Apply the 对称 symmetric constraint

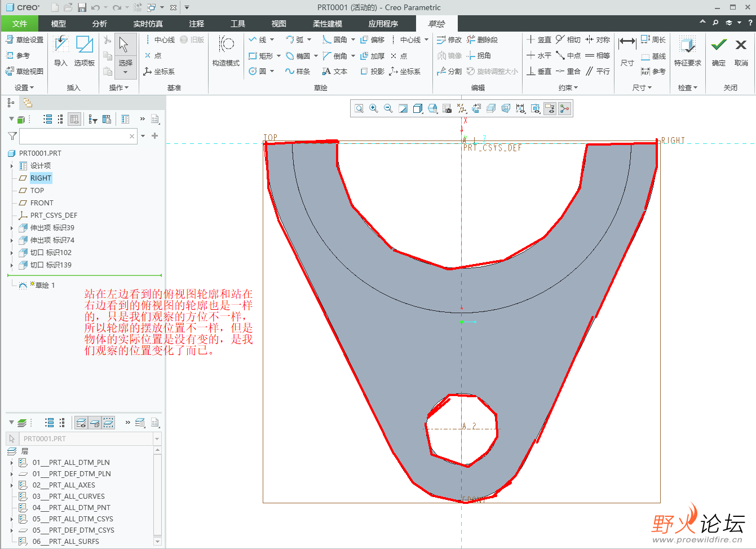[x=598, y=39]
